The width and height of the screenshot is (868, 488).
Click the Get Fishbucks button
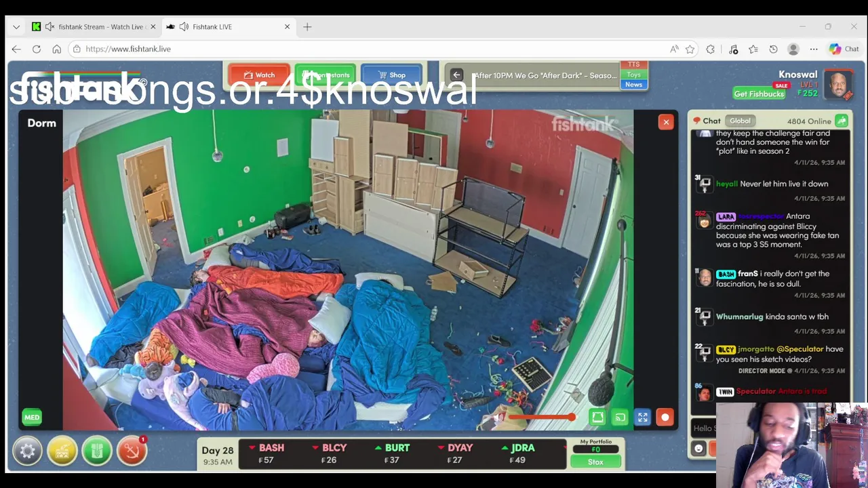click(x=759, y=94)
